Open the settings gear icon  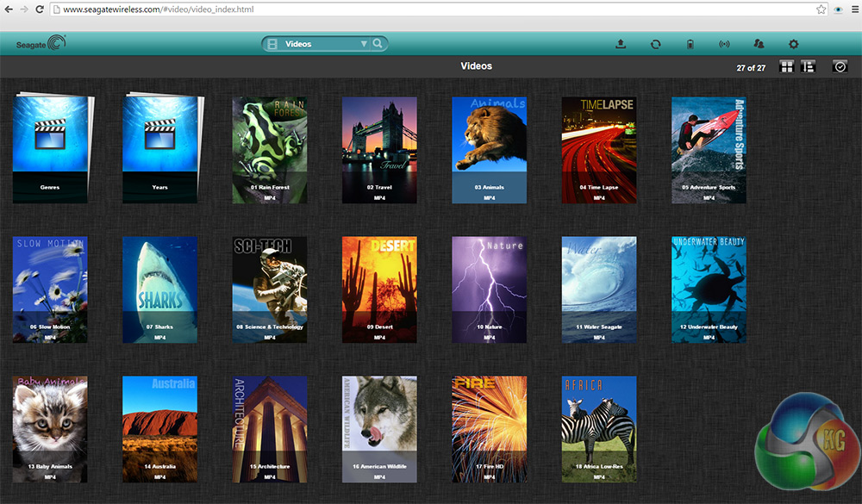(794, 44)
